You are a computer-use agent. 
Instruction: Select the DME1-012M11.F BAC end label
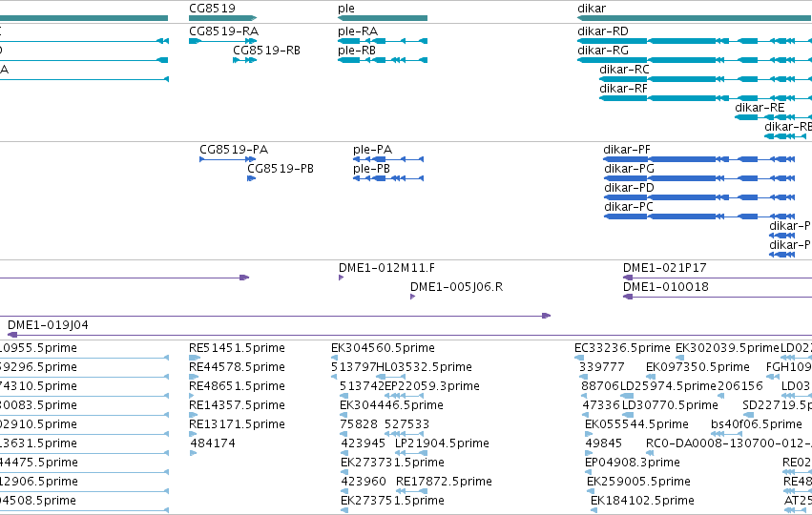point(386,268)
